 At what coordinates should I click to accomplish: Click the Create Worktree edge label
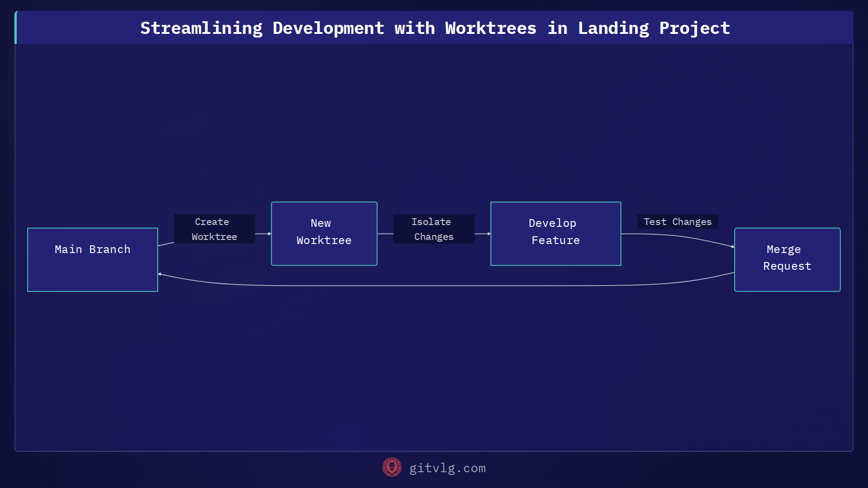tap(214, 229)
